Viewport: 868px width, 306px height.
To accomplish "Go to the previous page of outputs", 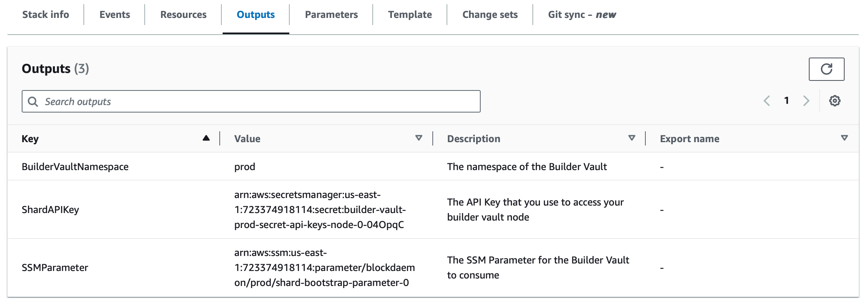I will point(766,101).
